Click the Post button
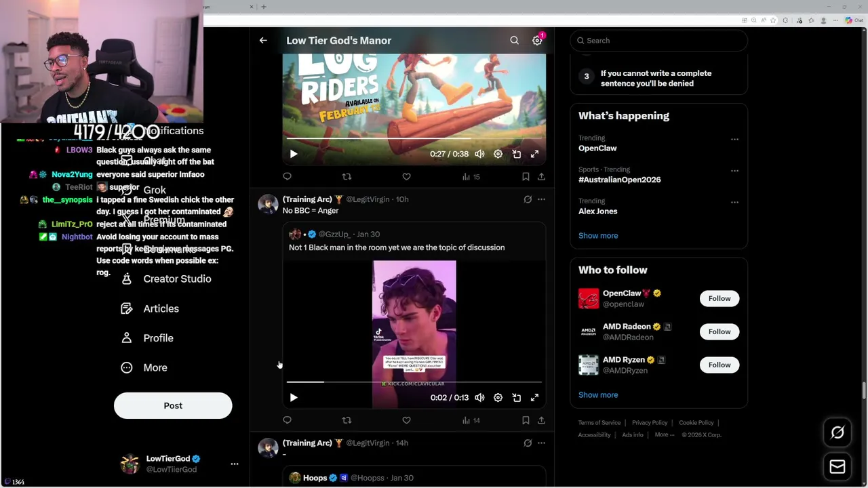Viewport: 868px width, 488px height. (173, 405)
